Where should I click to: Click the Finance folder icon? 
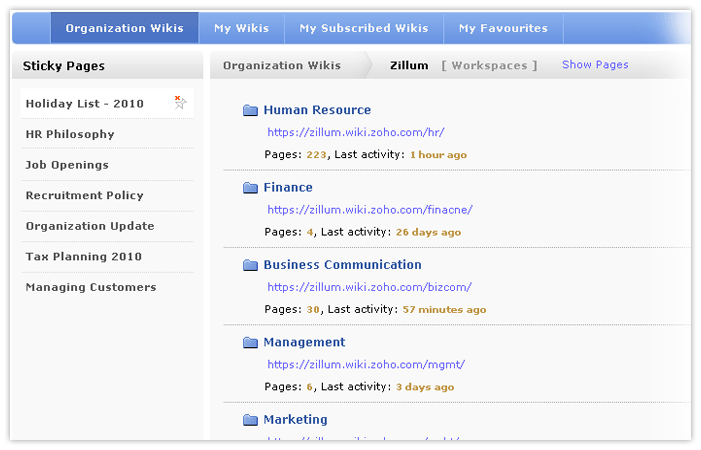[x=250, y=188]
